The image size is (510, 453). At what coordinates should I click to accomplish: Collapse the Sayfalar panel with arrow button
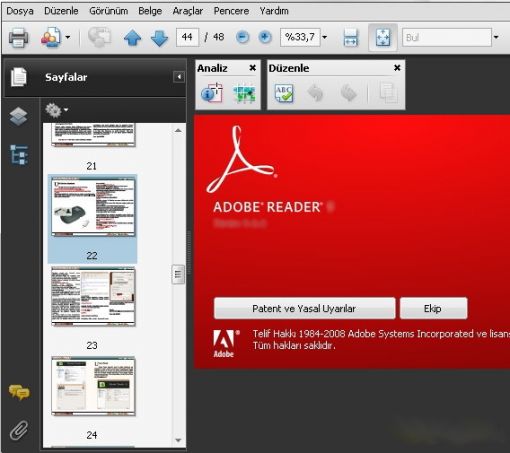179,77
